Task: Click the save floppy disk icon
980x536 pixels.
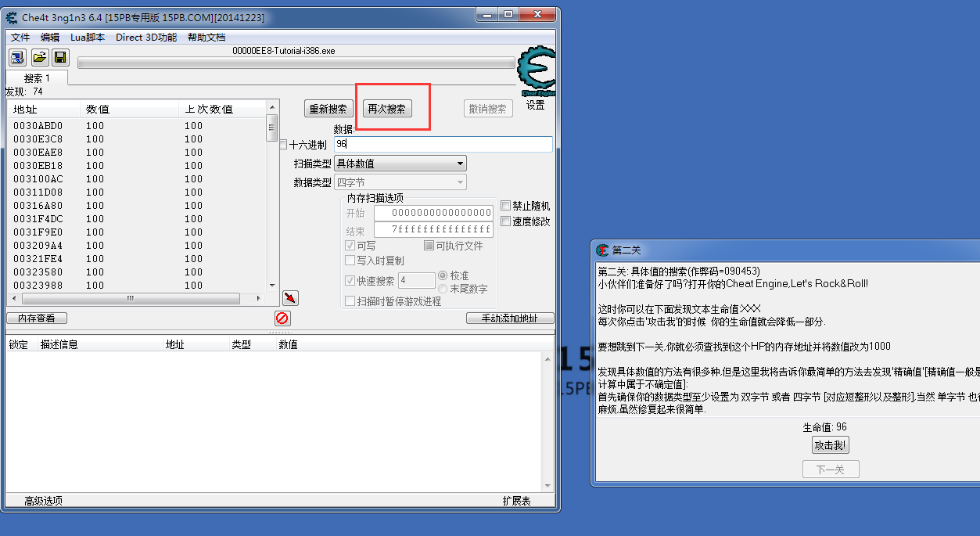Action: point(60,57)
